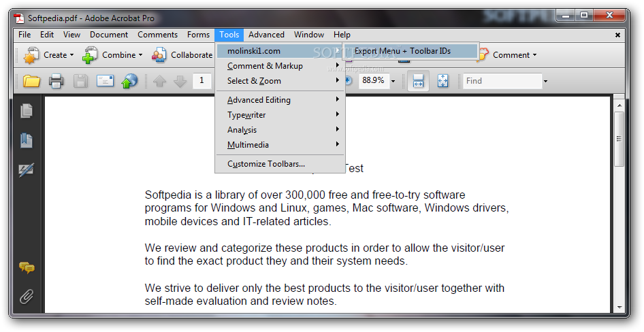Click the Print icon
This screenshot has height=332, width=644.
click(x=56, y=81)
